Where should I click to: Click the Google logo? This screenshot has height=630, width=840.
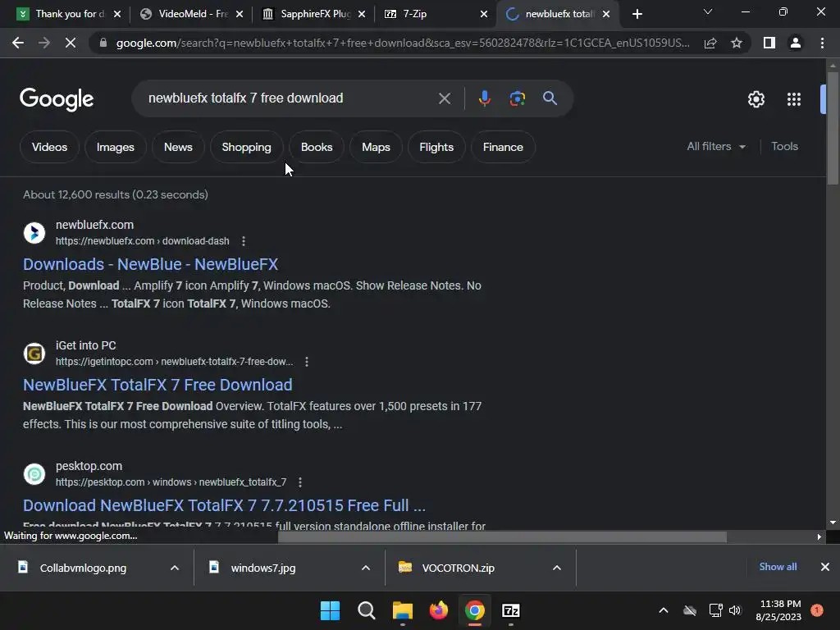point(57,99)
